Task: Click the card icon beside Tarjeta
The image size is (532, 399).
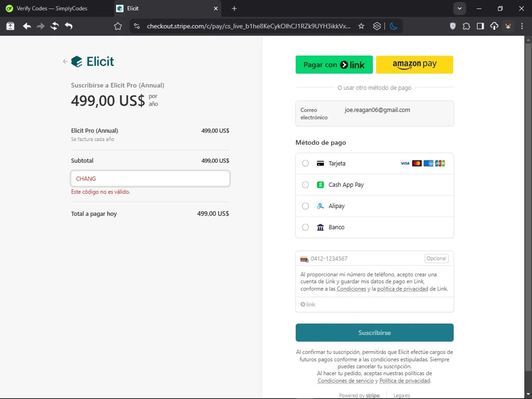Action: tap(320, 164)
